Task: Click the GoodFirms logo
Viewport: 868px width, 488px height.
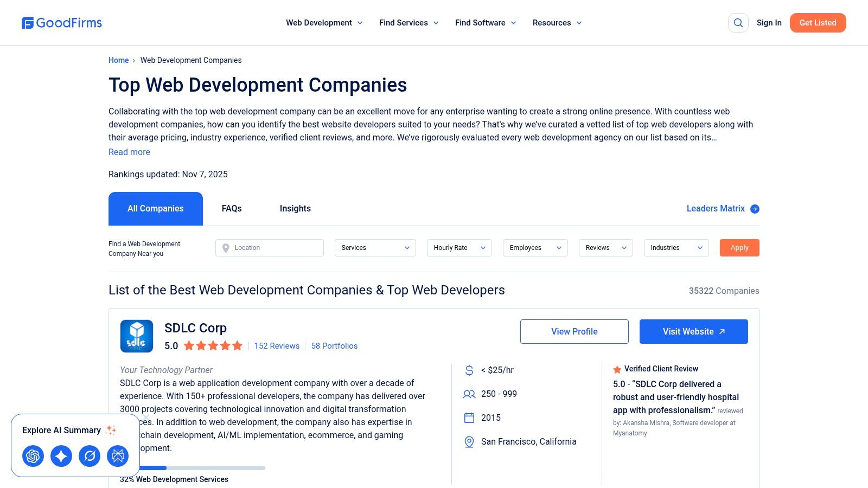Action: tap(61, 22)
